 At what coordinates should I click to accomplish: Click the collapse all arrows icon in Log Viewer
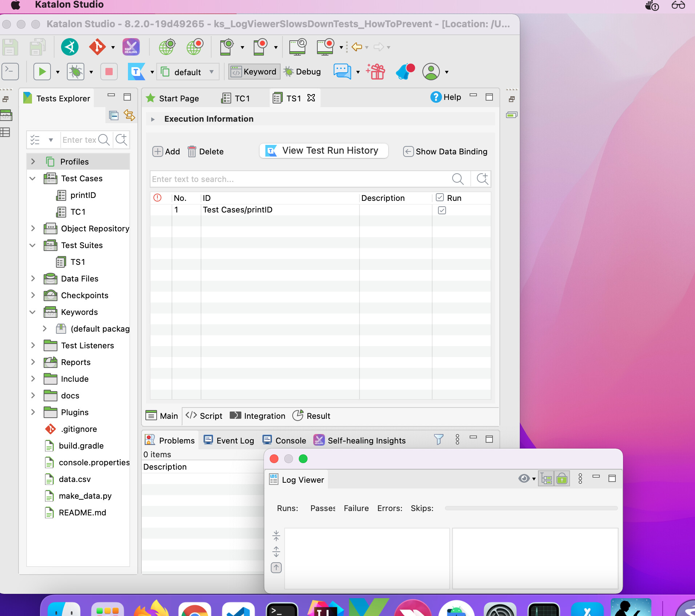point(276,535)
